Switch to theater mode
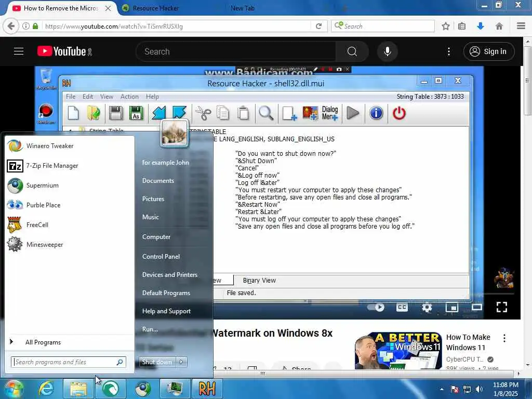 click(x=477, y=308)
